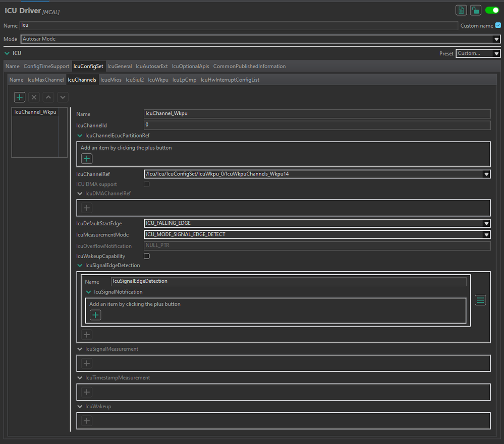
Task: Open the IcuSiul2 sub-tab
Action: [135, 80]
